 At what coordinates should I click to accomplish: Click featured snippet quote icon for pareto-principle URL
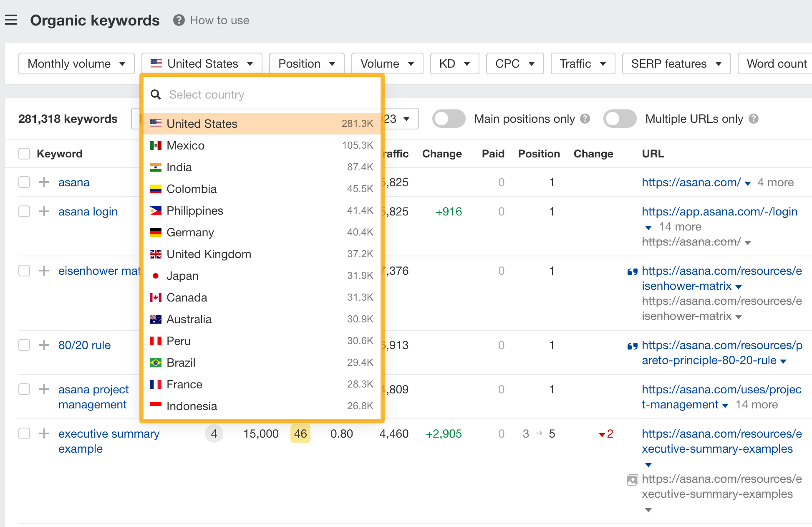point(633,346)
